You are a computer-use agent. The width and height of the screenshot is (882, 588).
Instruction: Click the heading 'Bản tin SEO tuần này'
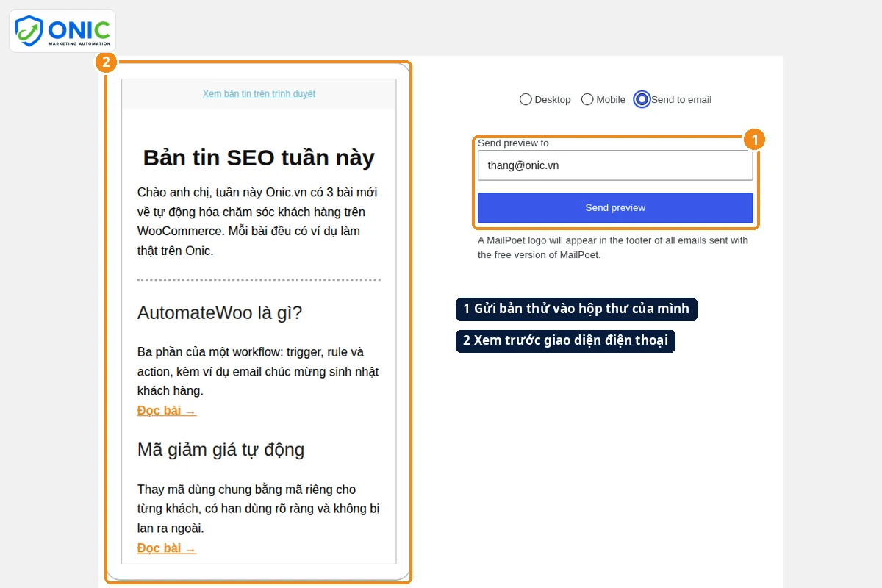pyautogui.click(x=259, y=157)
